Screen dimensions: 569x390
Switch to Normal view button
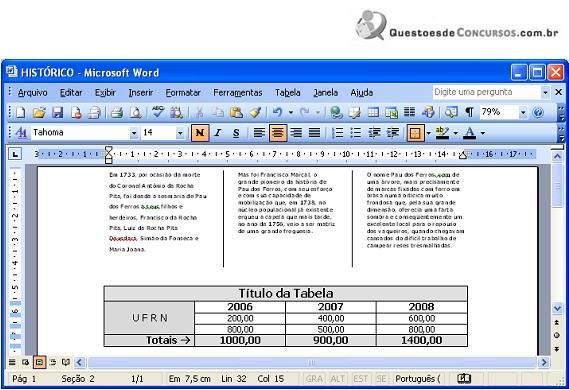click(x=12, y=362)
